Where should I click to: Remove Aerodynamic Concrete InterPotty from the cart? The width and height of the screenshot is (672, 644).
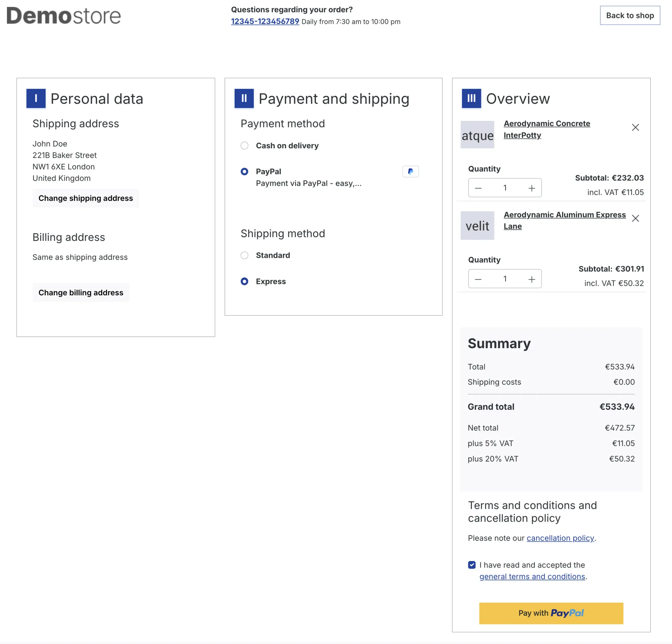[635, 128]
